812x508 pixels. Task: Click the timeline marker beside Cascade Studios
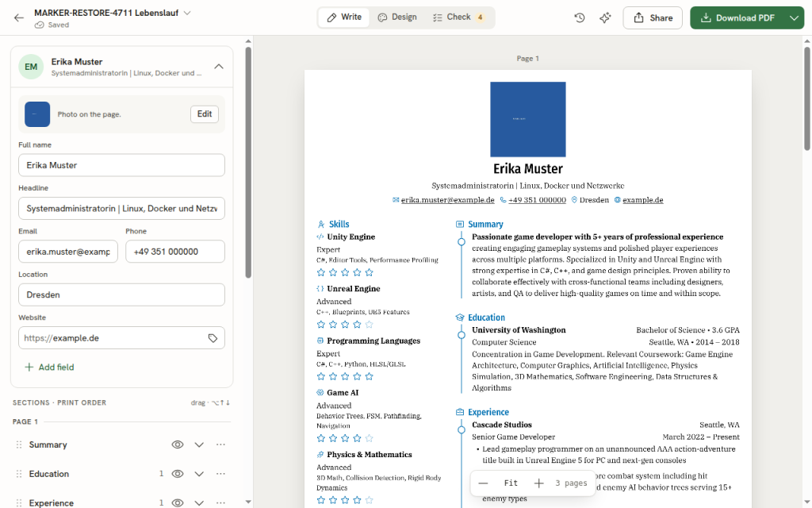[462, 429]
